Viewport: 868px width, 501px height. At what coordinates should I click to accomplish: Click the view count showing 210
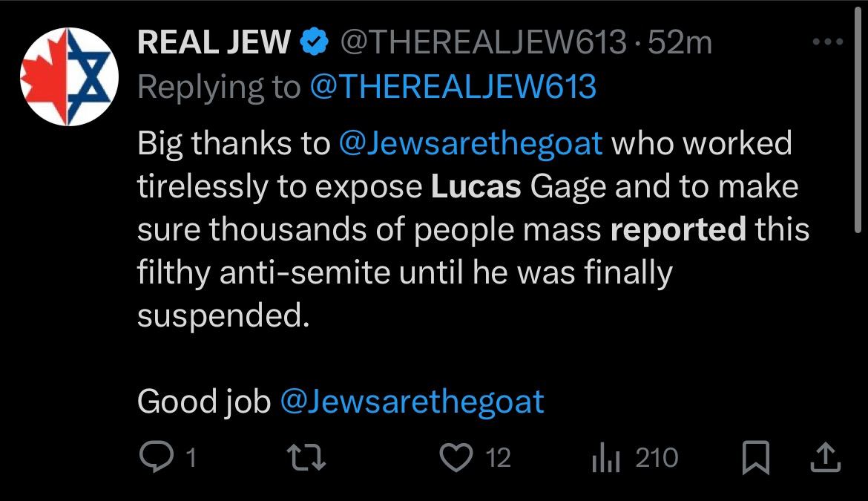pyautogui.click(x=657, y=458)
